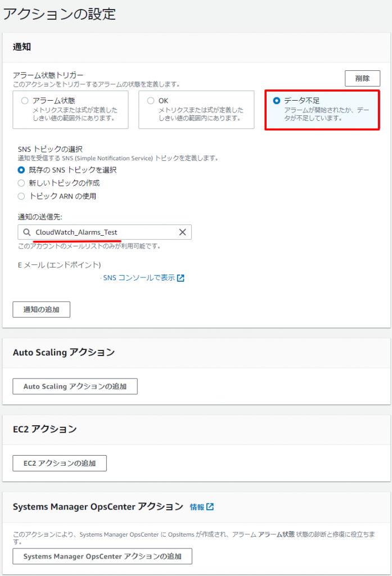
Task: Click Systems Manager OpsCenter アクション heading text
Action: (x=98, y=507)
